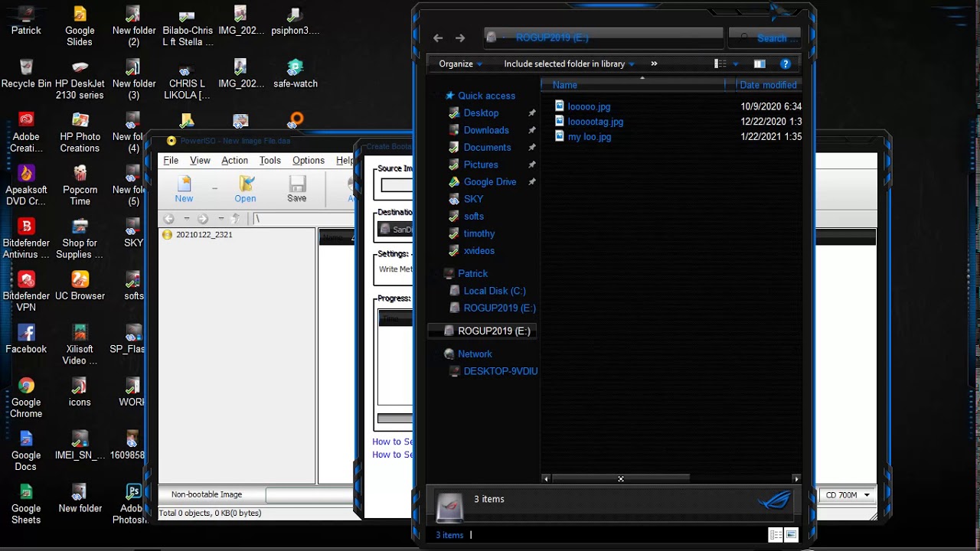Open Google Slides desktop shortcut
The image size is (980, 551).
pyautogui.click(x=80, y=26)
